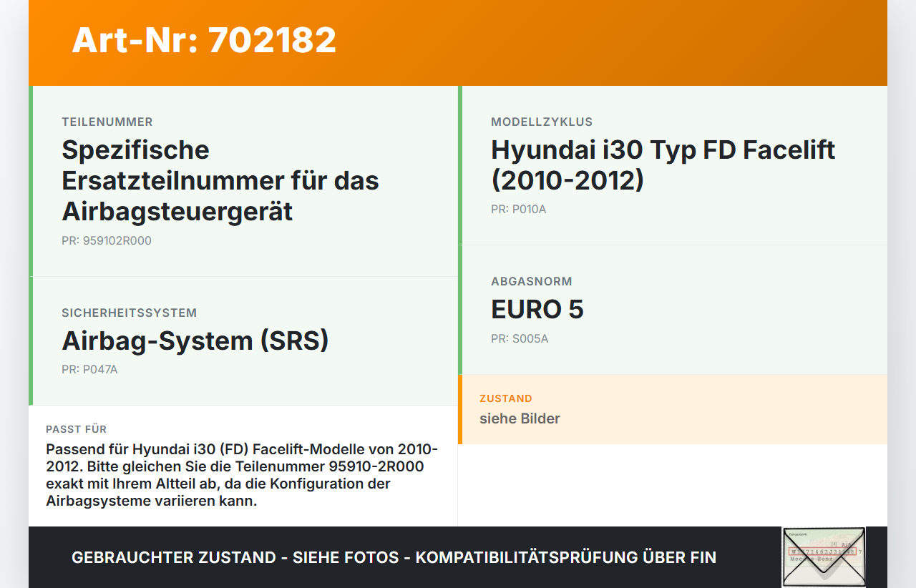The image size is (916, 588).
Task: Select the EURO 5 value
Action: point(537,309)
